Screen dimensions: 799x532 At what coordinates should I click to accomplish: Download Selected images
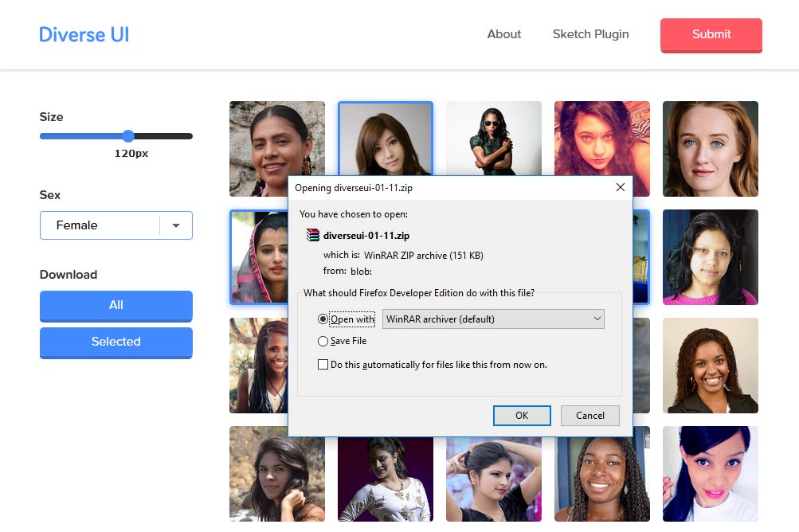click(116, 342)
